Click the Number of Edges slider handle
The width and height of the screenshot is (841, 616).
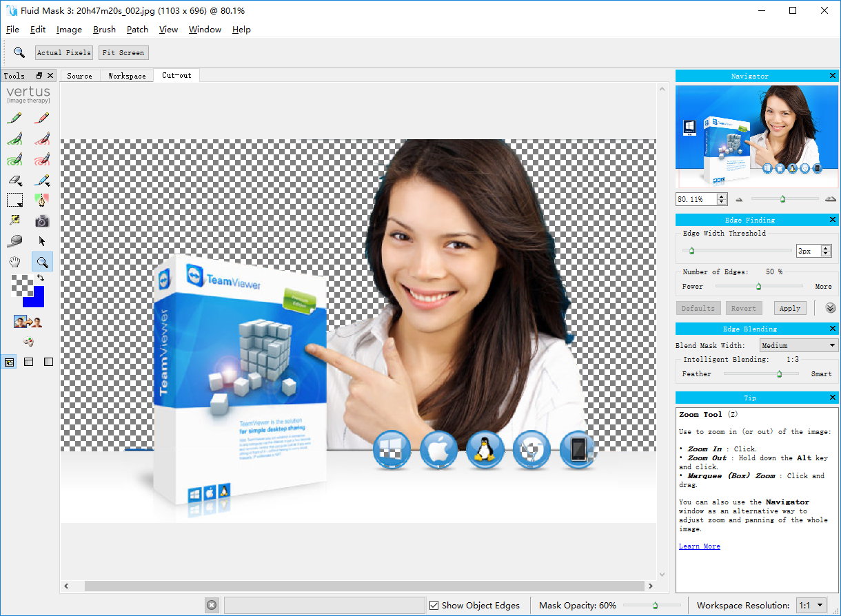(758, 286)
